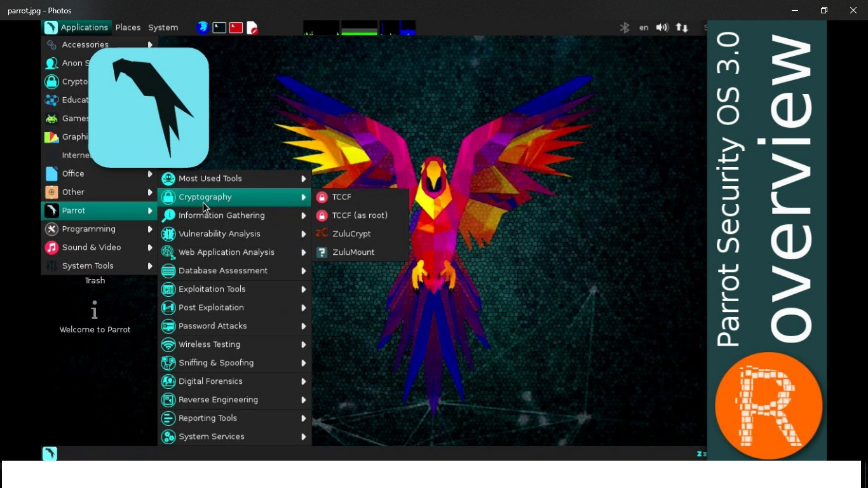Click the Cryptography padlock icon in the left menu
Viewport: 868px width, 488px height.
52,81
